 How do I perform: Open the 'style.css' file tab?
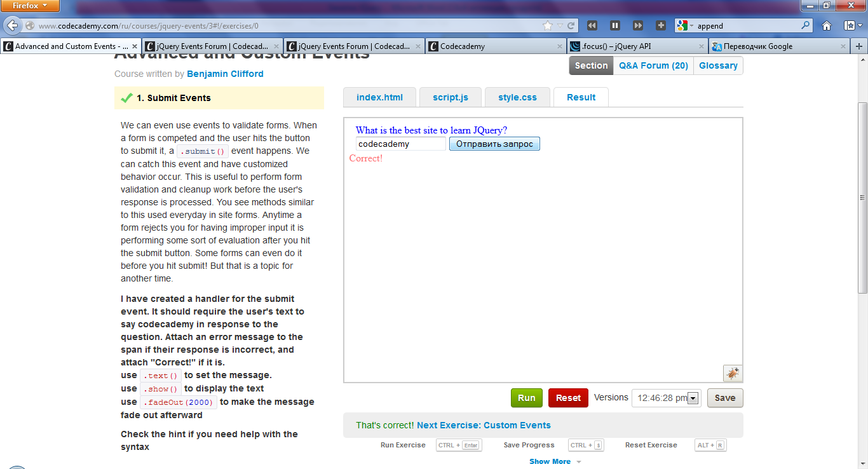pos(517,97)
